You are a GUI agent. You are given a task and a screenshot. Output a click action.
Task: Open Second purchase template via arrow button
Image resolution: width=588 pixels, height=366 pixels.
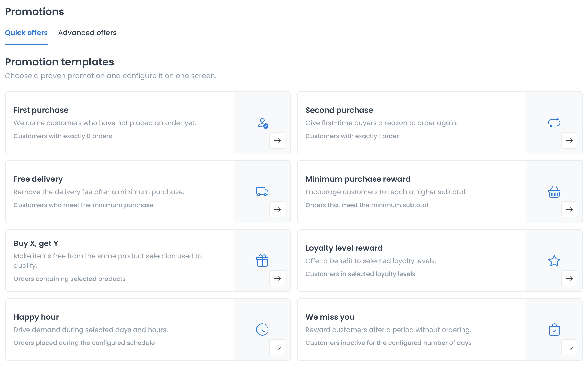coord(569,140)
